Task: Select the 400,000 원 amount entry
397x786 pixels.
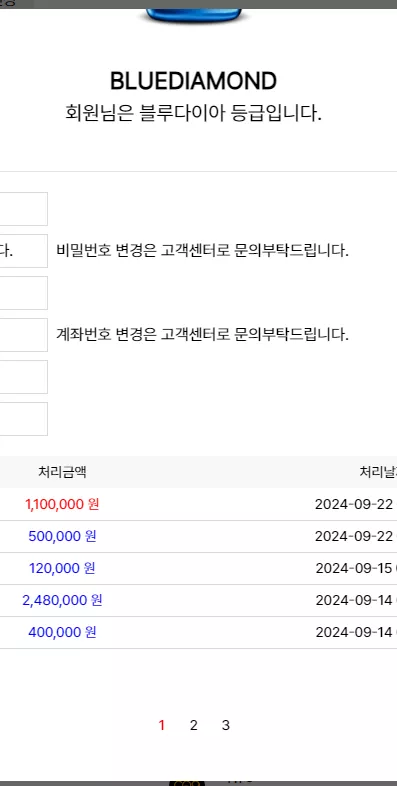Action: [x=62, y=632]
